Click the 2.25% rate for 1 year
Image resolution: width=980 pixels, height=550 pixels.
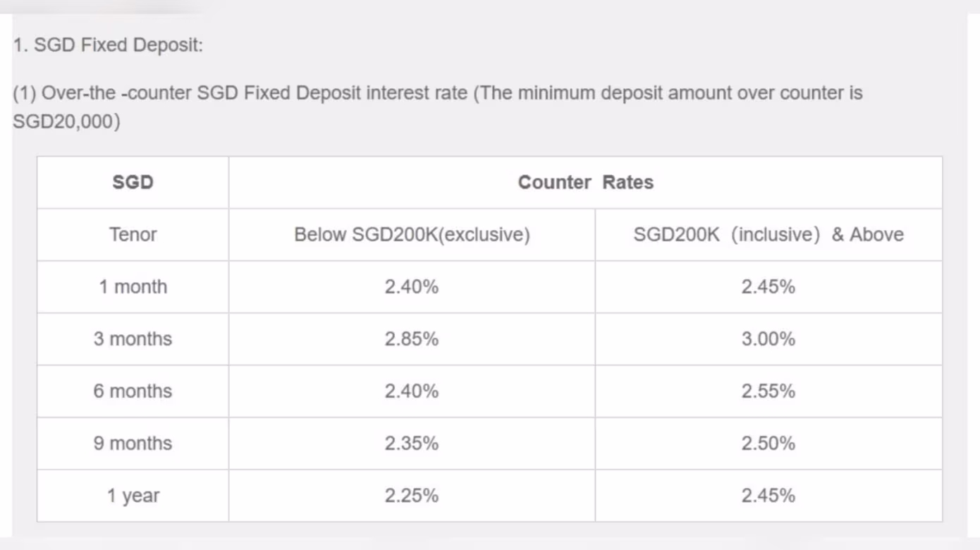pyautogui.click(x=412, y=496)
